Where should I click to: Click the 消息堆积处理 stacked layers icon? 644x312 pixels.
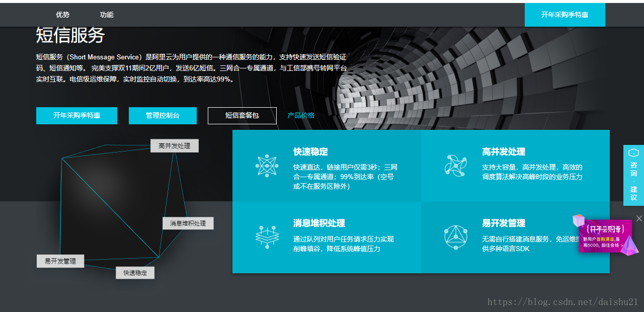267,237
